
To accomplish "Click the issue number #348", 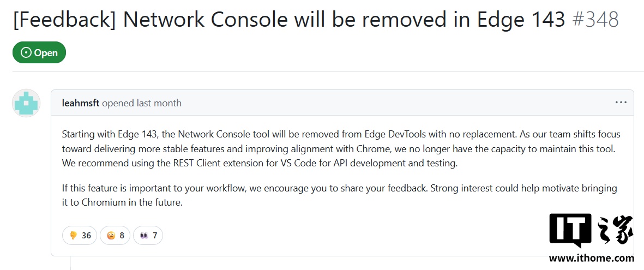I will coord(595,20).
